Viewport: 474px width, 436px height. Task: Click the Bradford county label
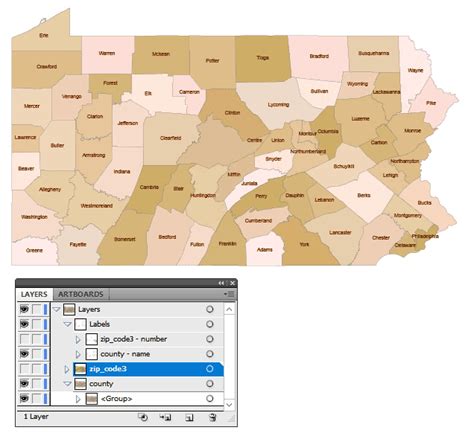(x=319, y=56)
